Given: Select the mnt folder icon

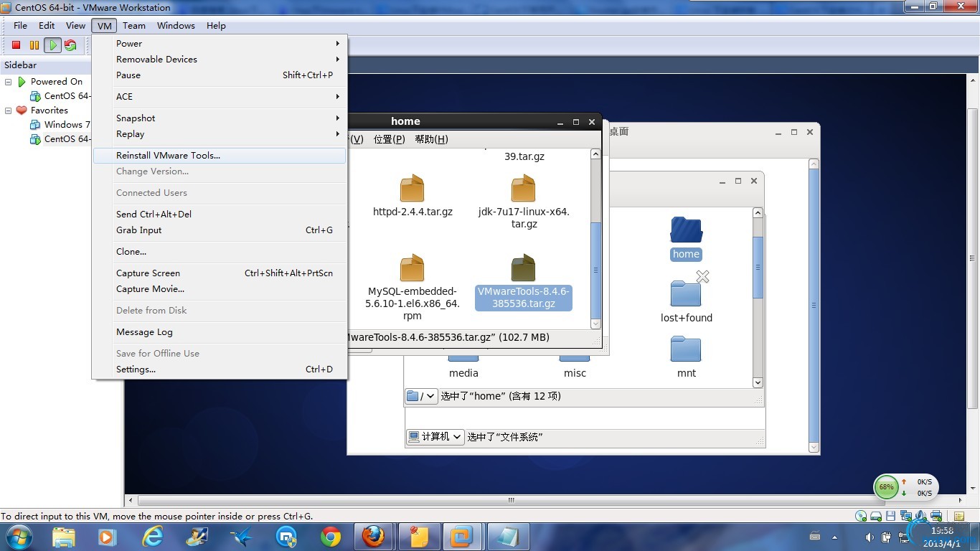Looking at the screenshot, I should 686,349.
